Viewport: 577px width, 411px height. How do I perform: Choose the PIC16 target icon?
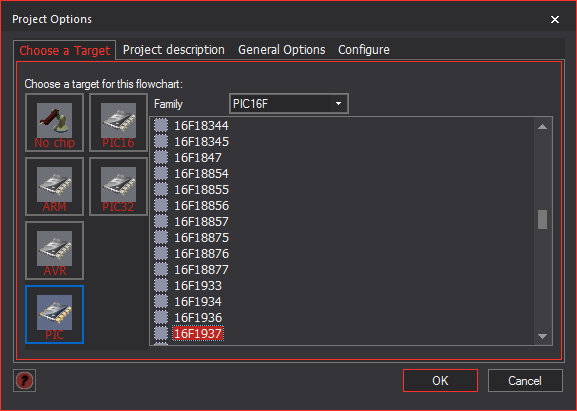[118, 123]
